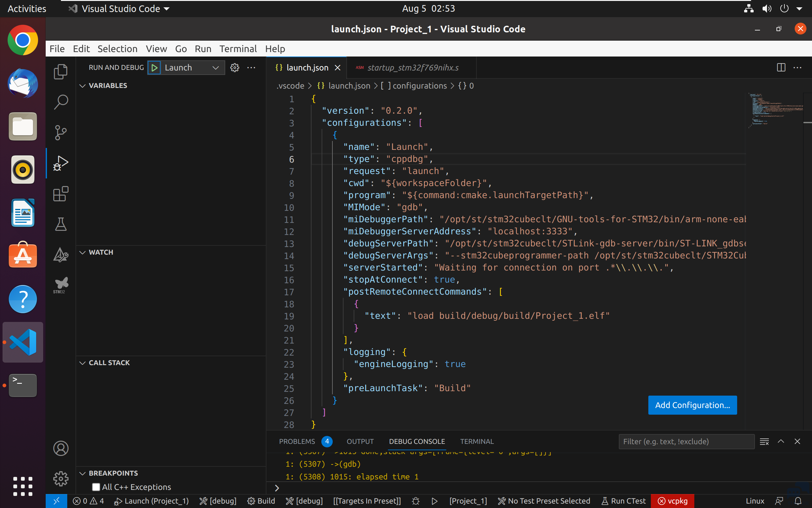Open the Selection menu

tap(117, 49)
